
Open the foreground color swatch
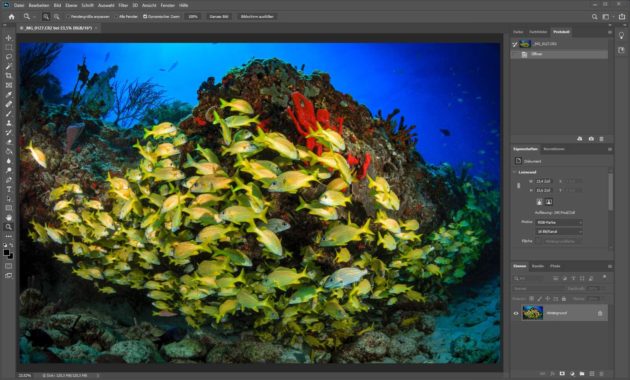(6, 252)
